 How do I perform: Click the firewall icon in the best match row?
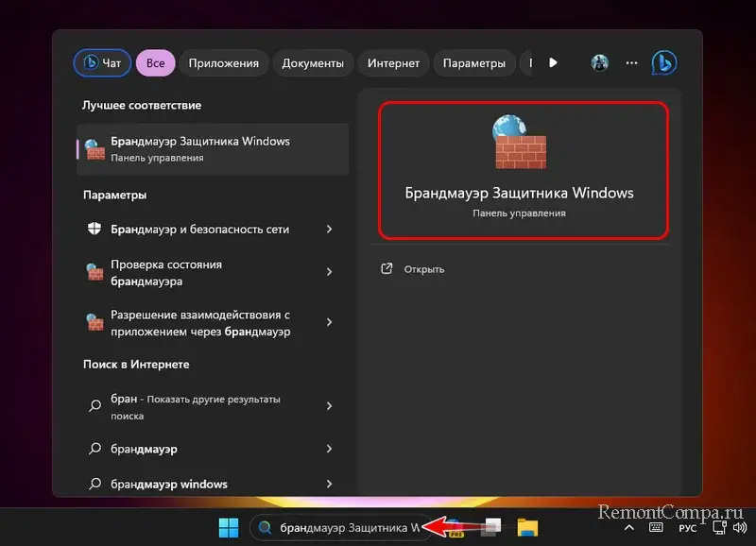pyautogui.click(x=94, y=149)
